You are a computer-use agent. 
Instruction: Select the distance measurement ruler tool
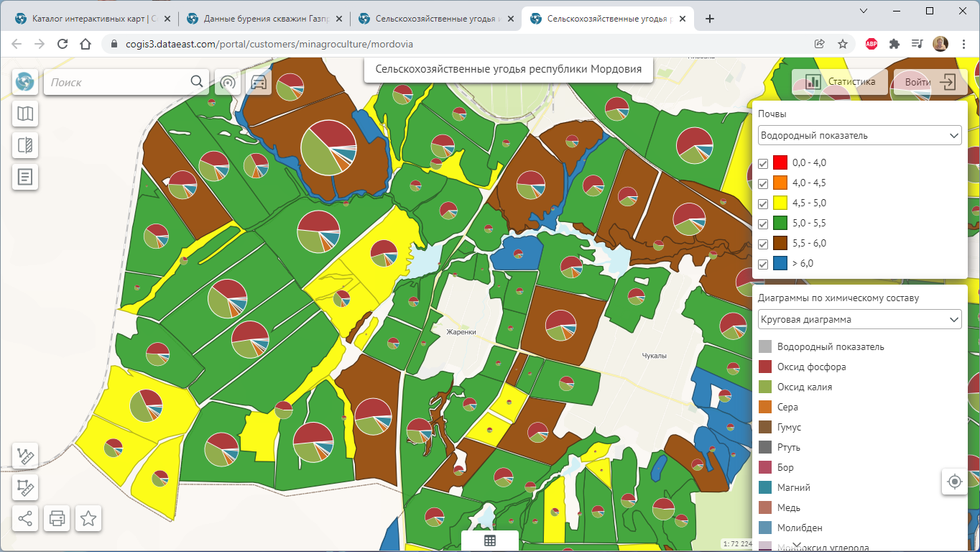25,456
